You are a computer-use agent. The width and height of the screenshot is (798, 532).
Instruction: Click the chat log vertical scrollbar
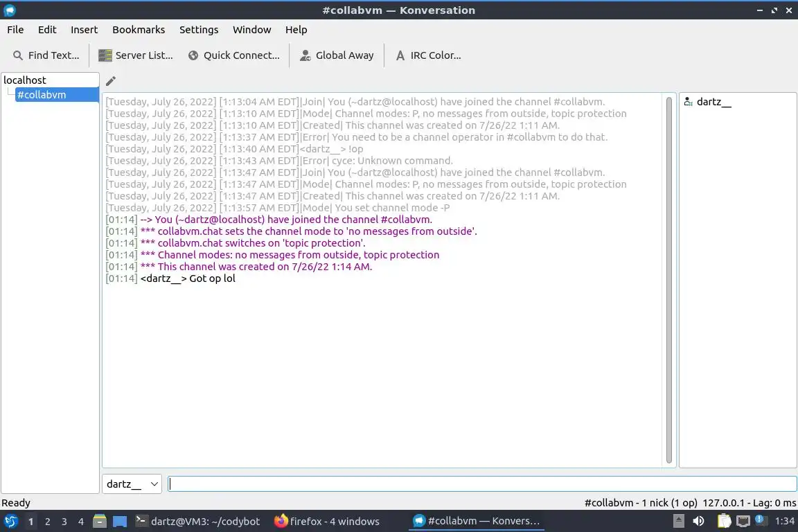coord(668,279)
